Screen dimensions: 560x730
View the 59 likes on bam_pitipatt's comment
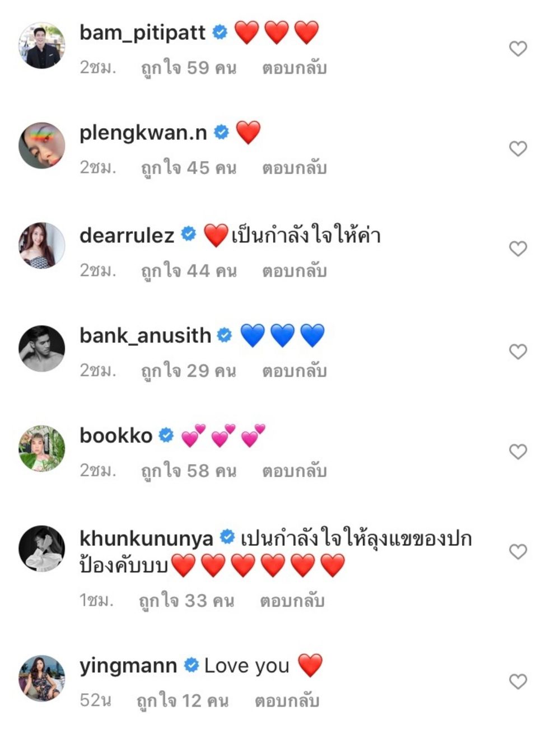pyautogui.click(x=189, y=68)
